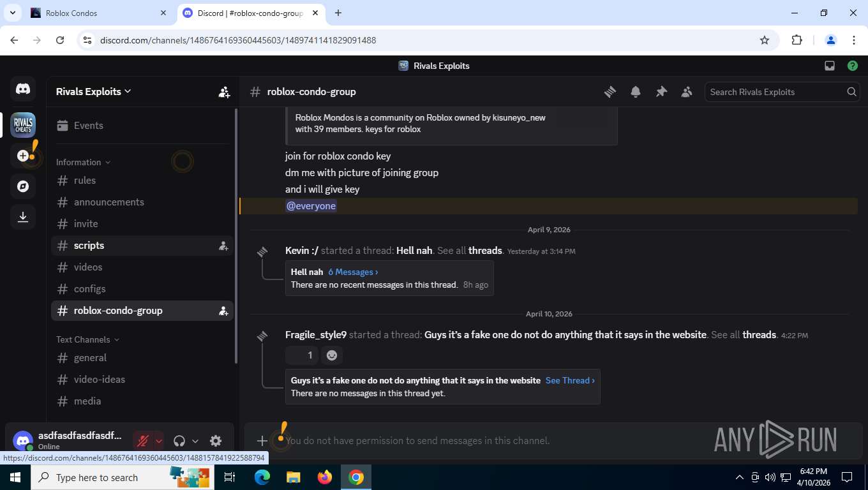Go to announcements channel
The image size is (868, 490).
point(142,202)
